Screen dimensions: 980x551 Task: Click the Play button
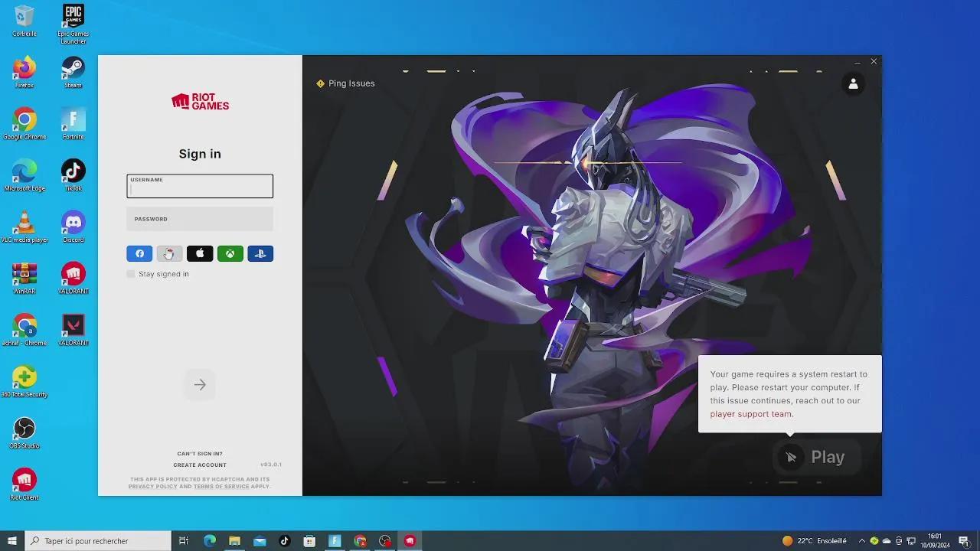[x=816, y=457]
